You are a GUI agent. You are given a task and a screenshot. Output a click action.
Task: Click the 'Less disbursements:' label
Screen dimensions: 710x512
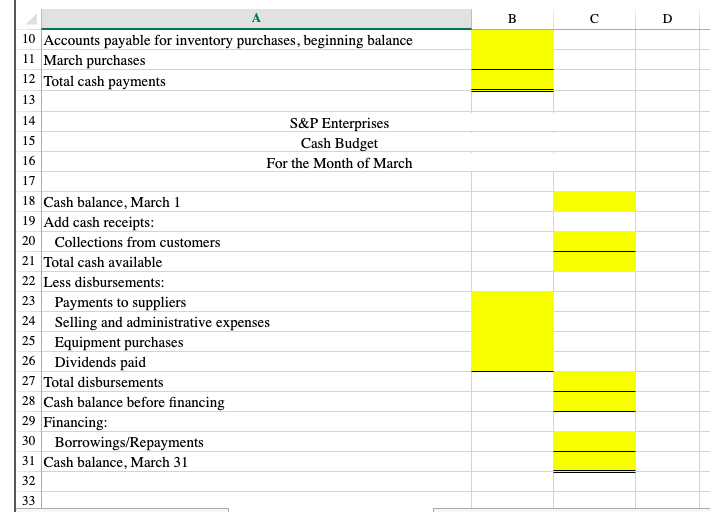104,282
